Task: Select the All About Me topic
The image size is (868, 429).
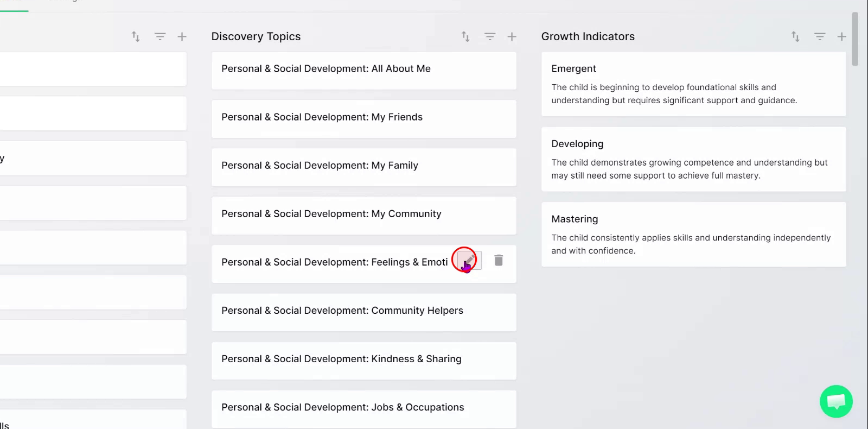Action: [363, 71]
